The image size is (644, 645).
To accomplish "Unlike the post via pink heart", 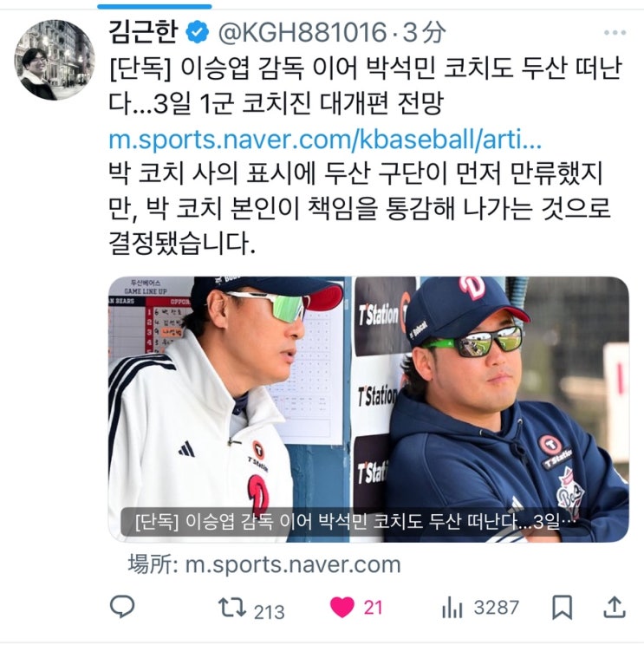I will click(342, 608).
